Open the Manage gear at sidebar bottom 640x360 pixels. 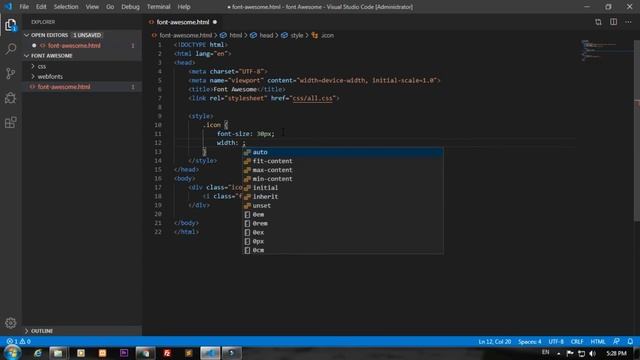pos(11,323)
